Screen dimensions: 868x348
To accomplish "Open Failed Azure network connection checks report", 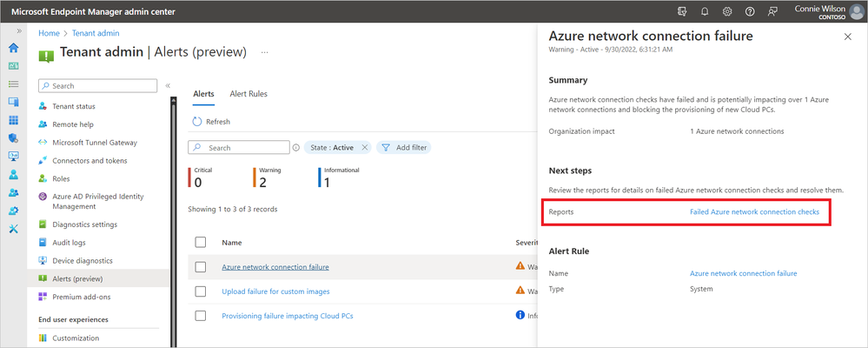I will 754,211.
